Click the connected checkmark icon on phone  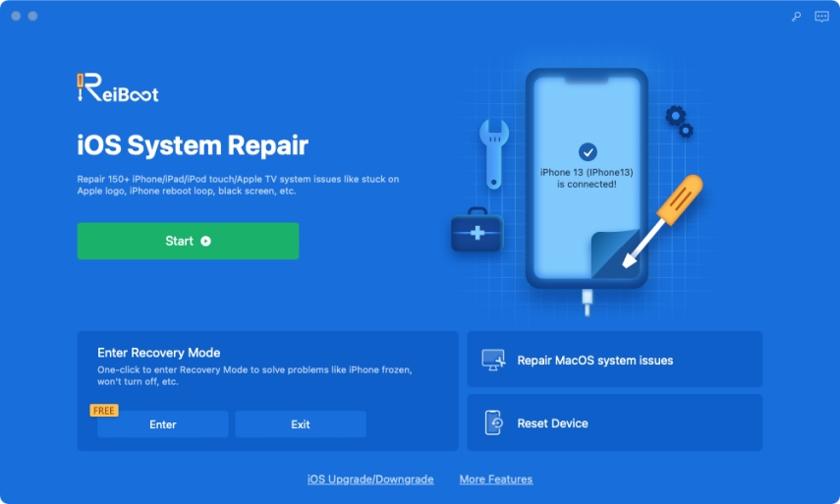(x=588, y=151)
